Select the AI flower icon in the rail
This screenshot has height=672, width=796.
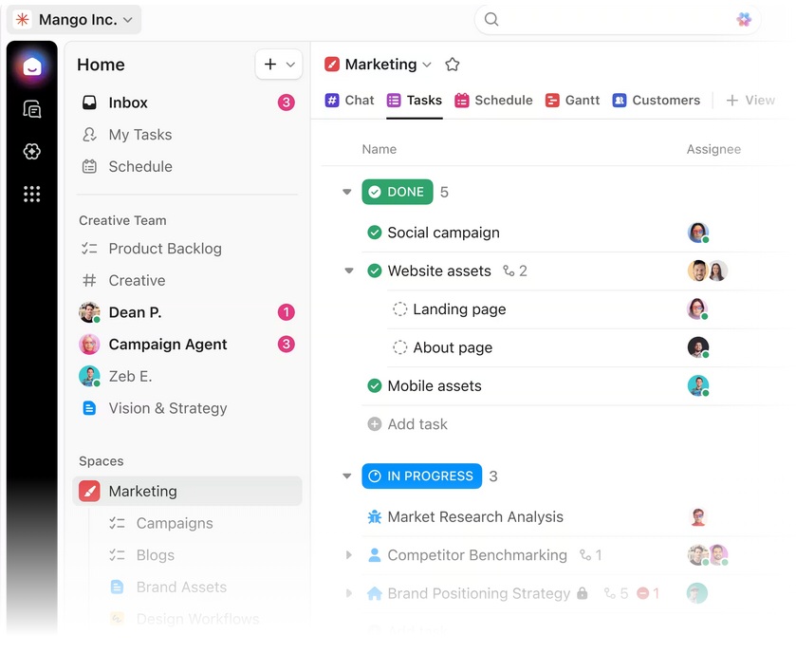coord(31,151)
